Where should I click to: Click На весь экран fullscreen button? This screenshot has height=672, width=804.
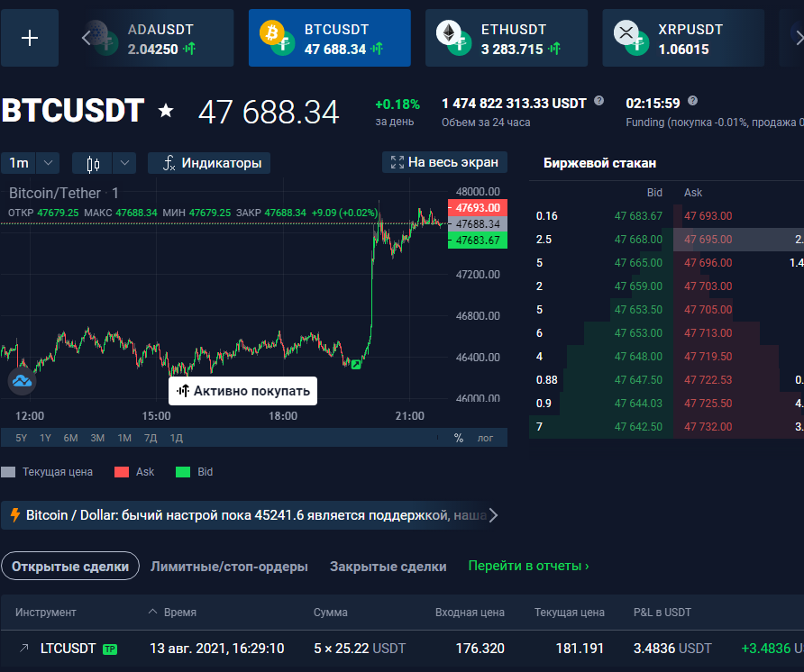444,162
